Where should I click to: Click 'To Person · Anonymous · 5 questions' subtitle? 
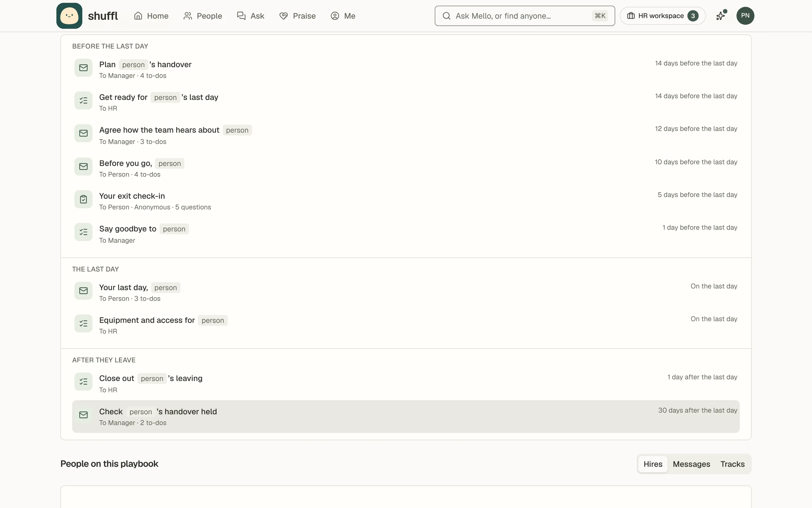coord(155,207)
